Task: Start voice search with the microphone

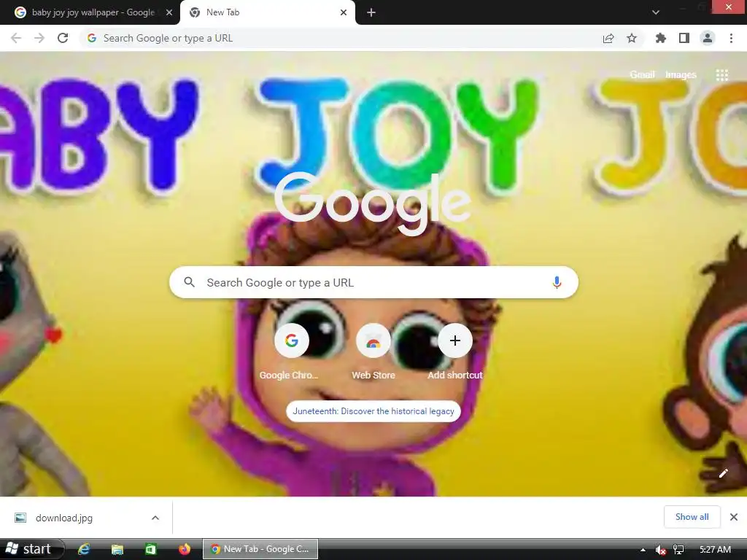Action: coord(557,282)
